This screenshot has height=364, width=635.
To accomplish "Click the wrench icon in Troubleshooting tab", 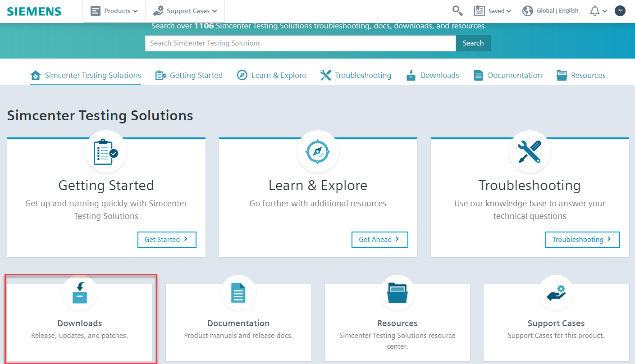I will tap(325, 75).
